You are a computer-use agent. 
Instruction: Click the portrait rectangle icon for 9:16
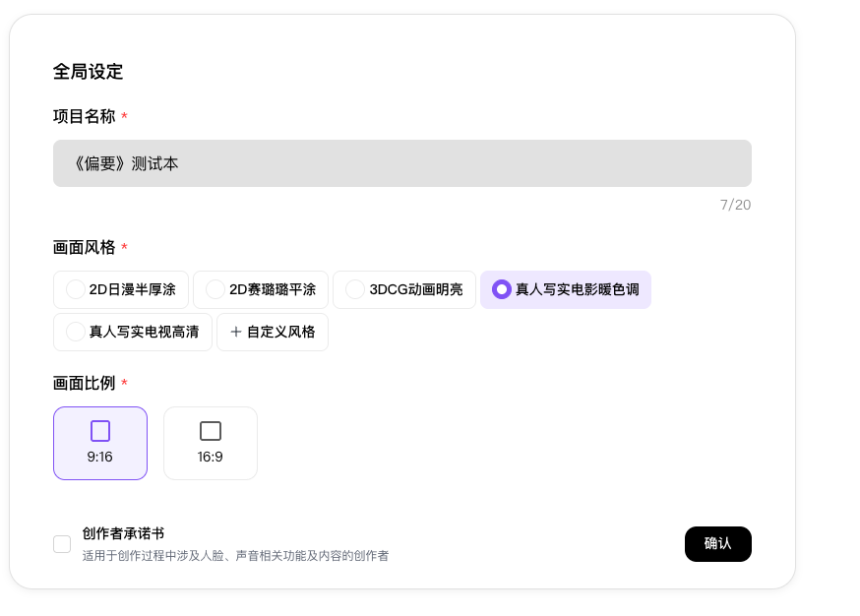100,431
